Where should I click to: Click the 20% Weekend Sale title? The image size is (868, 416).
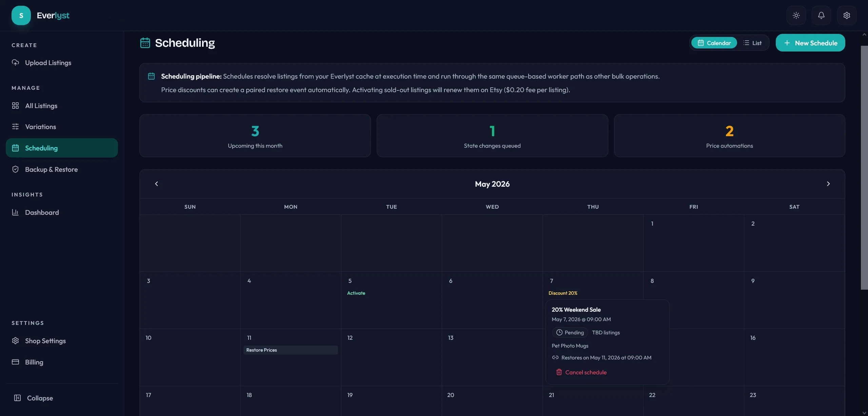click(576, 310)
